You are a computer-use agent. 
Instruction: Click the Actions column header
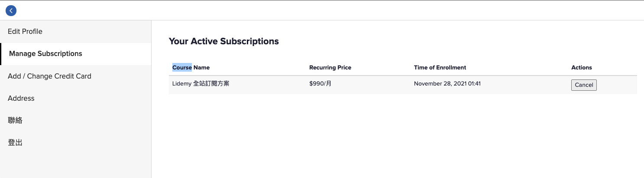tap(582, 68)
